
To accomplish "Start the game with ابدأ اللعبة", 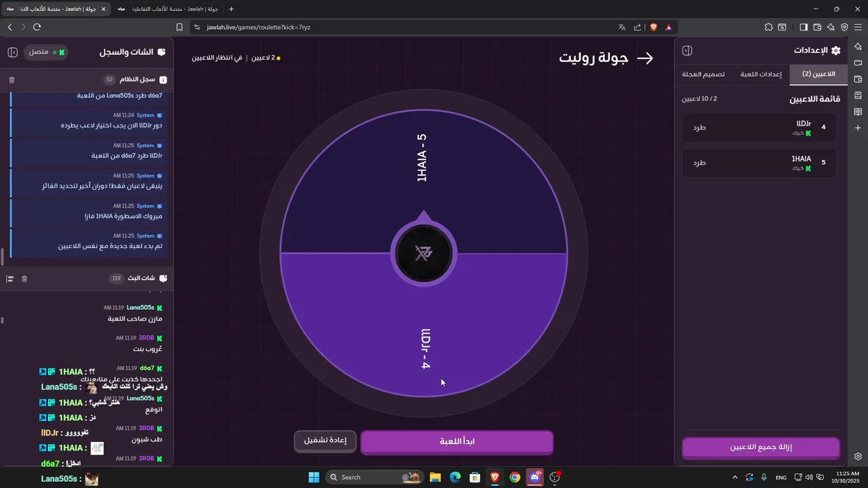I will 457,441.
